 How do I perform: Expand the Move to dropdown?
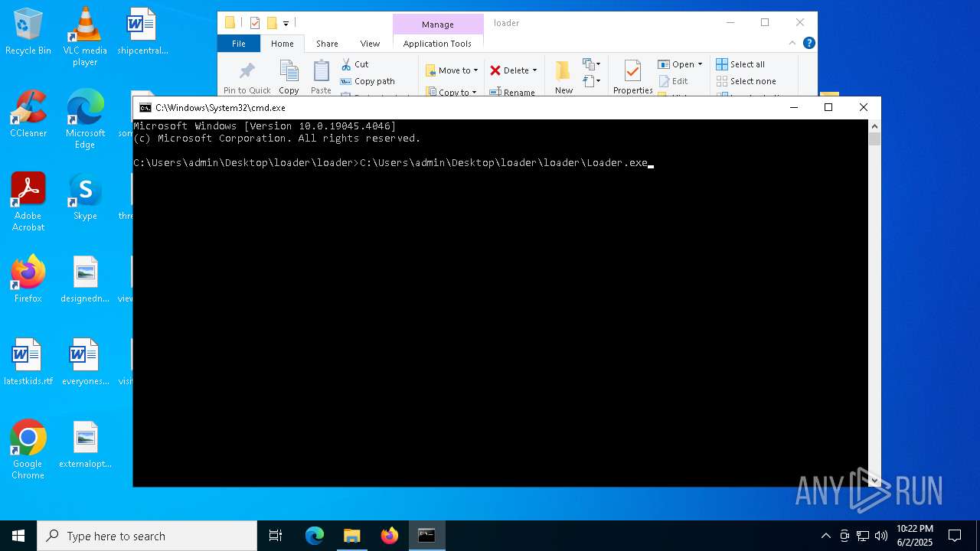pyautogui.click(x=475, y=70)
